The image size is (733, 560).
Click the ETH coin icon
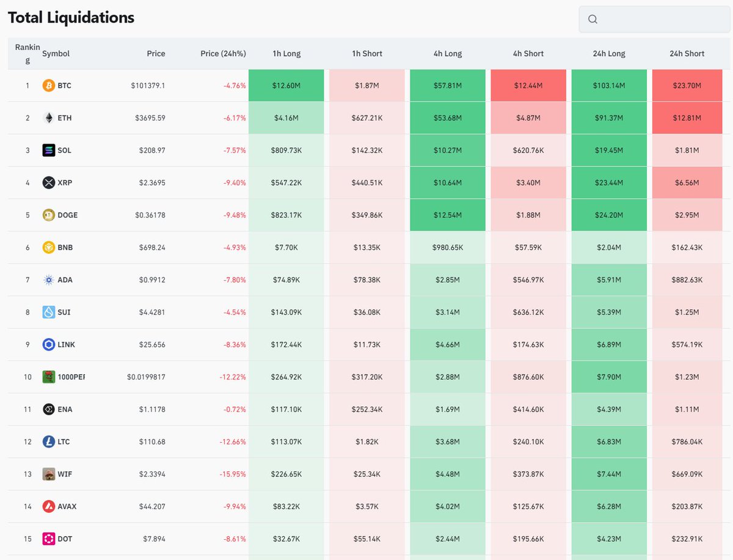coord(49,118)
